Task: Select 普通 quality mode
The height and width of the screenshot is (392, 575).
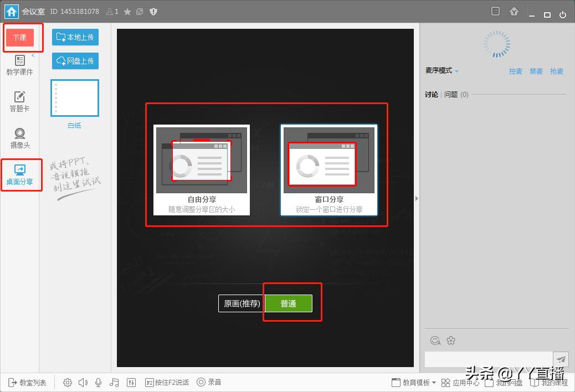Action: pos(289,302)
